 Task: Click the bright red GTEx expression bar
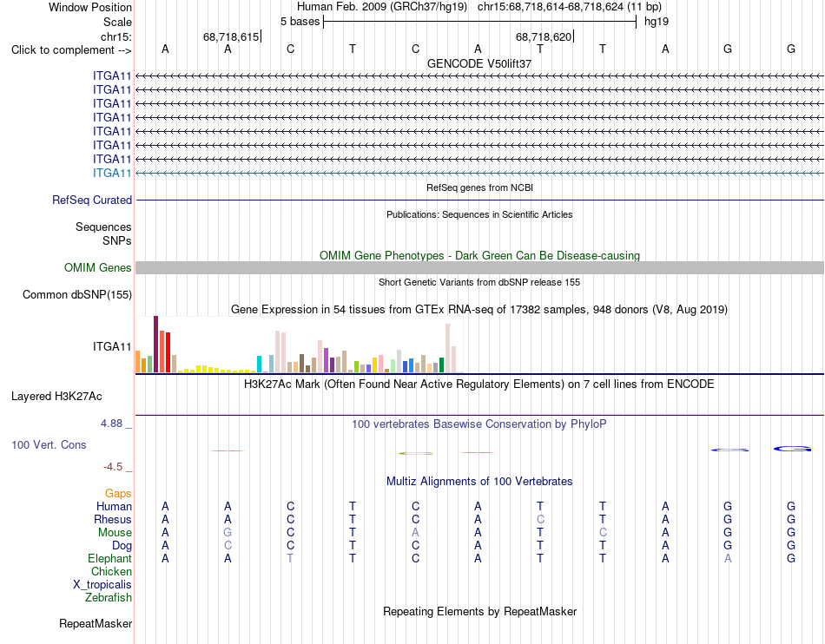(168, 352)
